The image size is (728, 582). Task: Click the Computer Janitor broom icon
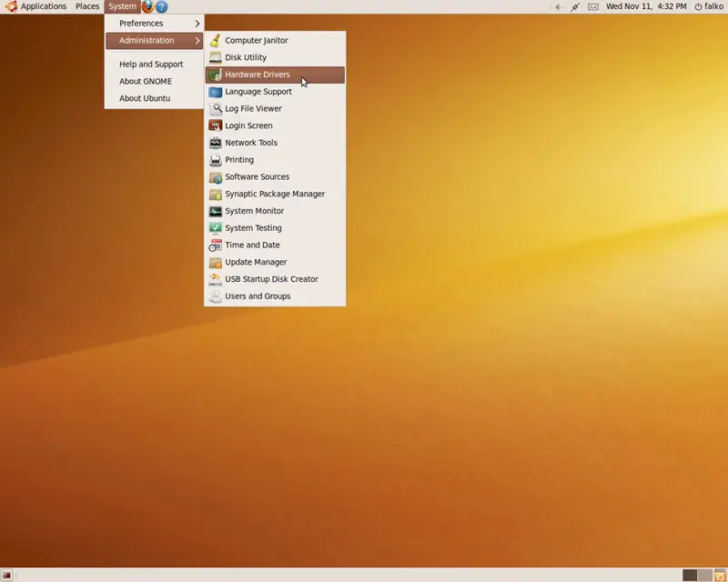[x=215, y=41]
